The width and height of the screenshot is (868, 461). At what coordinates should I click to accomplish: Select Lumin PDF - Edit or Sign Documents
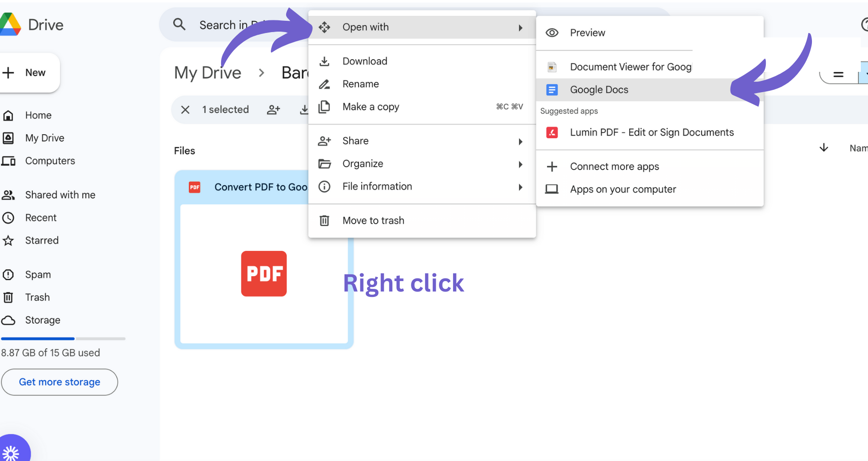pos(650,132)
